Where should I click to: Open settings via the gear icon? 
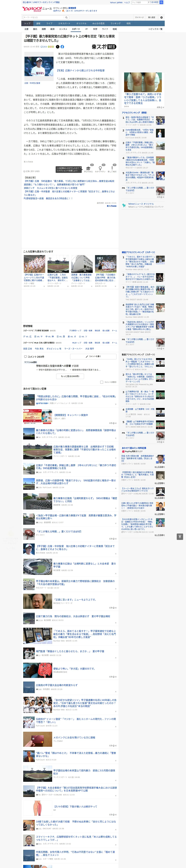coord(161,17)
